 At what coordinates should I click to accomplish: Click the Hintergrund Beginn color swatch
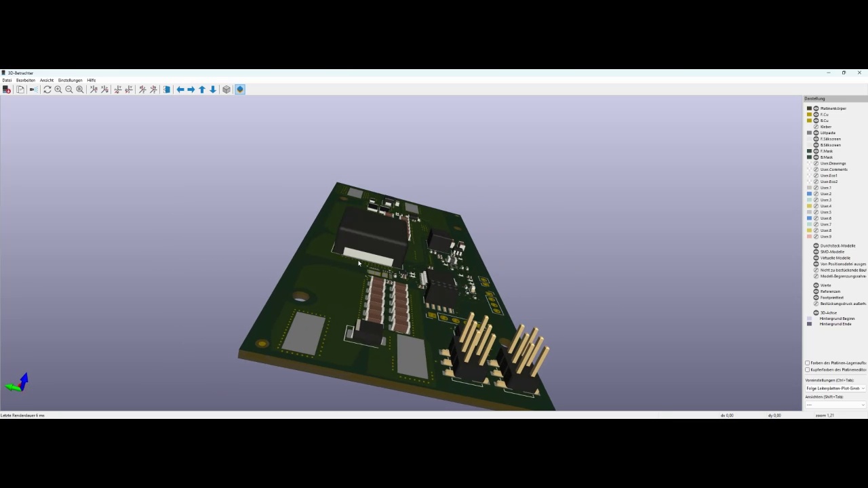[x=809, y=319]
